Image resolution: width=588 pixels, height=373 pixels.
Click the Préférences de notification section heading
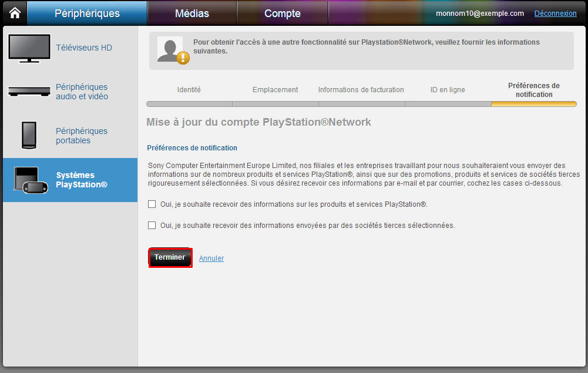(192, 147)
